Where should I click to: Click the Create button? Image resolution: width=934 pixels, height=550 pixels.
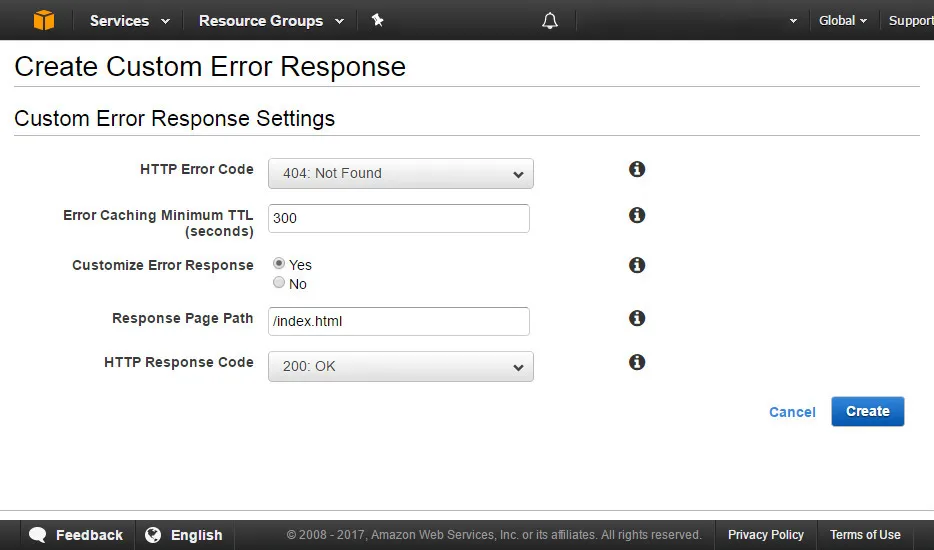(868, 411)
